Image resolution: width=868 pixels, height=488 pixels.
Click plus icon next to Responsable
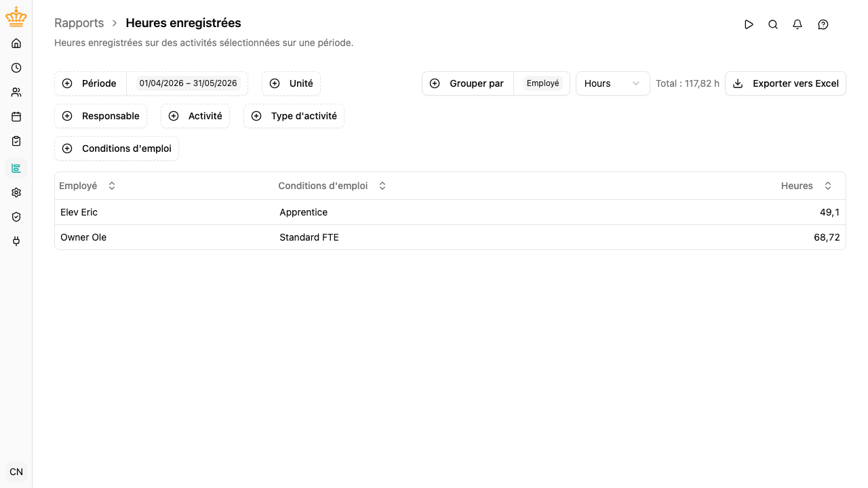pos(67,116)
